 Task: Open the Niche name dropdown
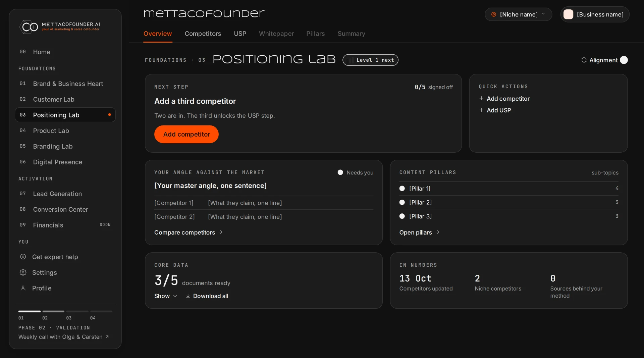(x=518, y=14)
